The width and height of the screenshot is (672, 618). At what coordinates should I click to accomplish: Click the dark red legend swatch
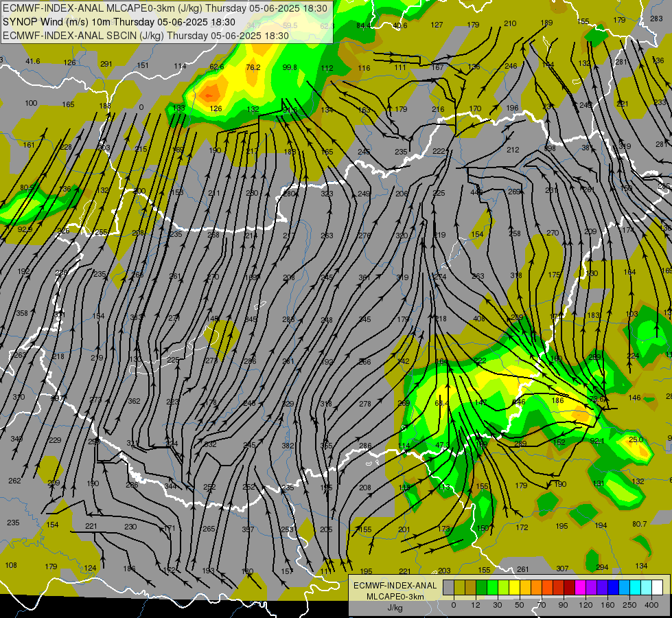(x=570, y=588)
